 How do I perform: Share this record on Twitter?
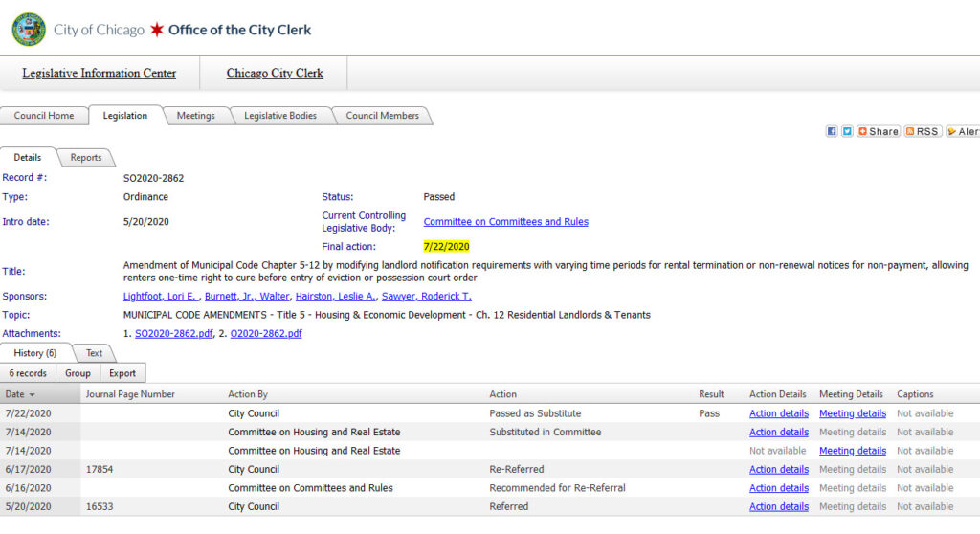point(847,131)
